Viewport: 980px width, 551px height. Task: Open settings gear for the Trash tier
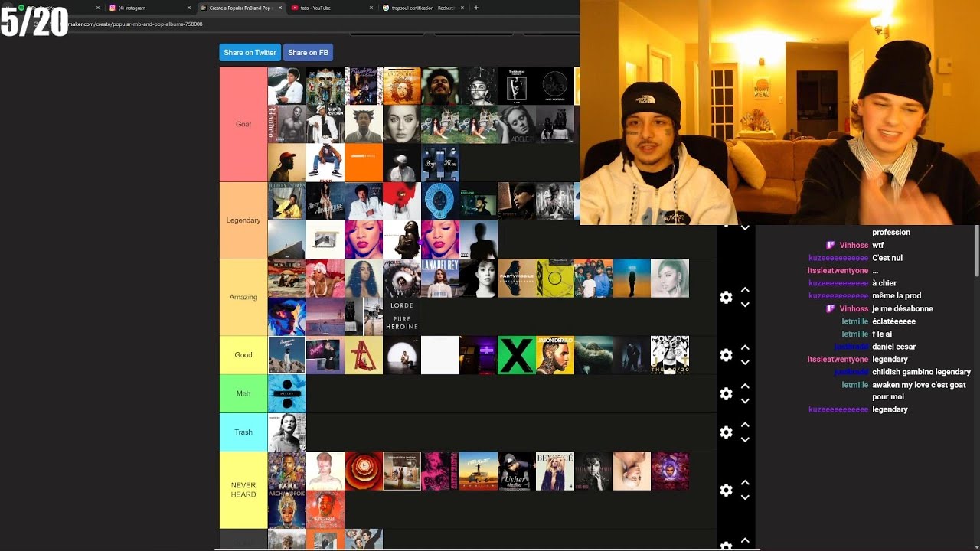(726, 432)
